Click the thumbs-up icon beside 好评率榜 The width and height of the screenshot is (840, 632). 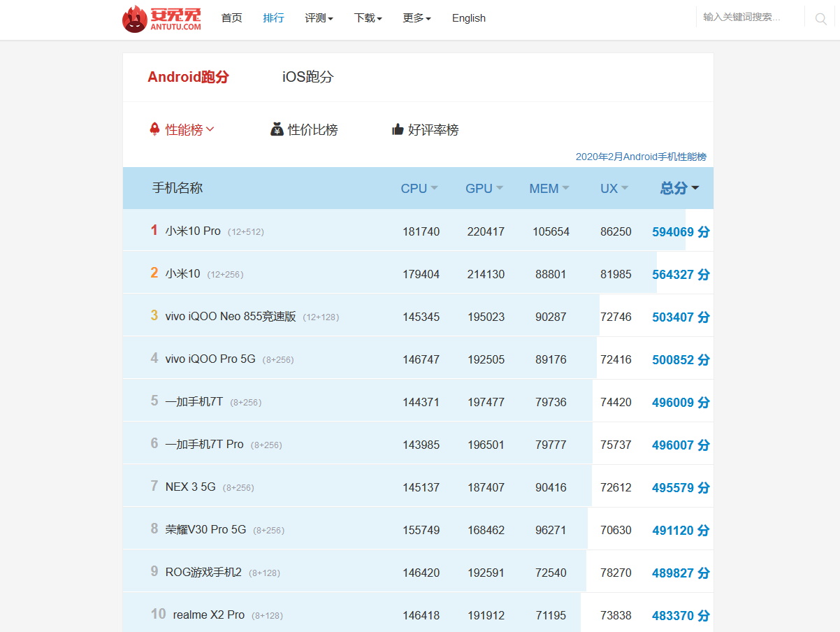pos(398,129)
